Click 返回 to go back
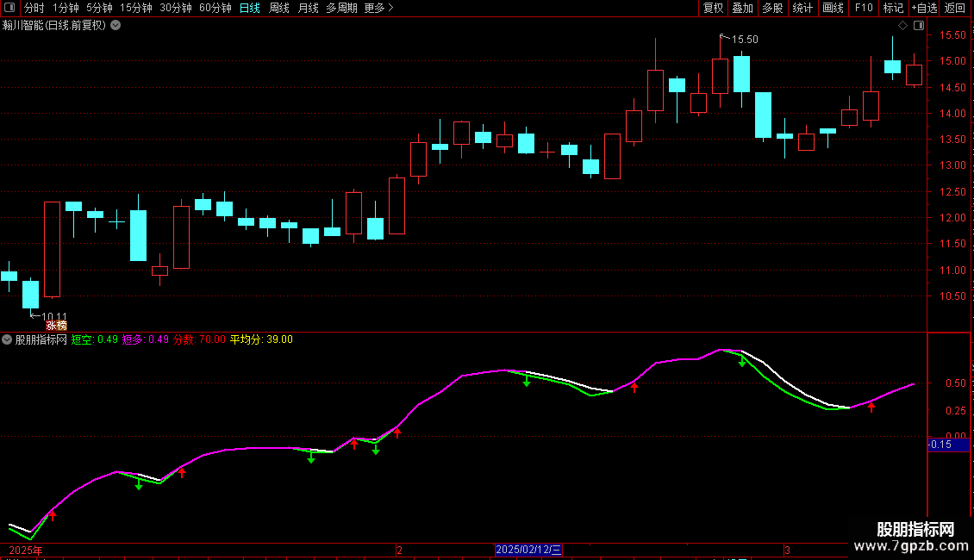Screen dimensions: 974x560 955,8
